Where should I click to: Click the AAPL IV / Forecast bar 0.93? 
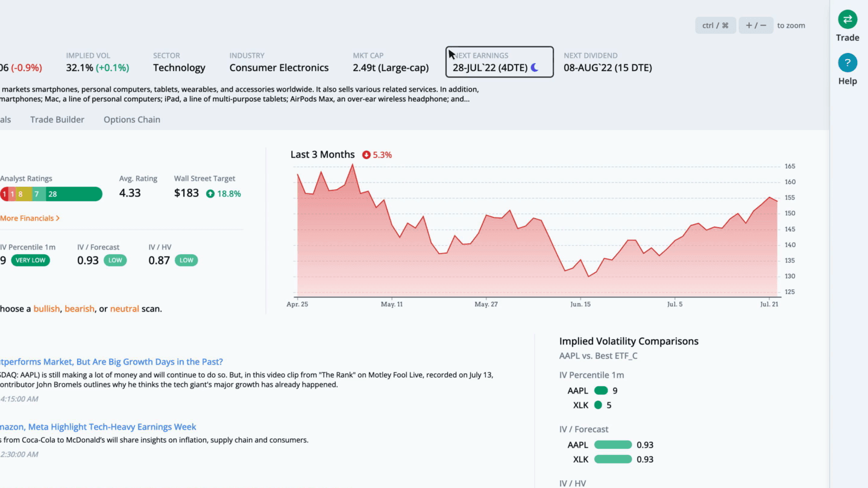[613, 445]
